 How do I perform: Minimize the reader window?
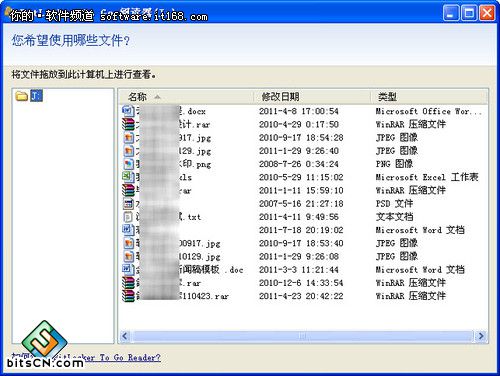coord(451,13)
